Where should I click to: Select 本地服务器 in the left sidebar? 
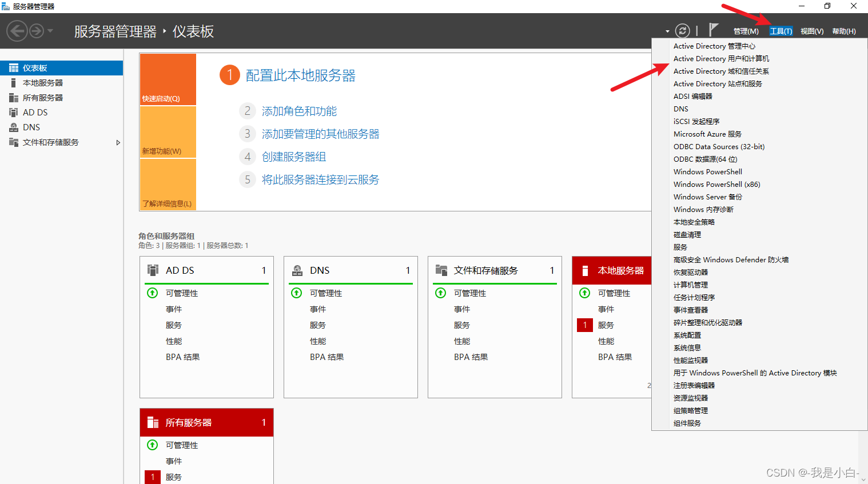tap(61, 83)
